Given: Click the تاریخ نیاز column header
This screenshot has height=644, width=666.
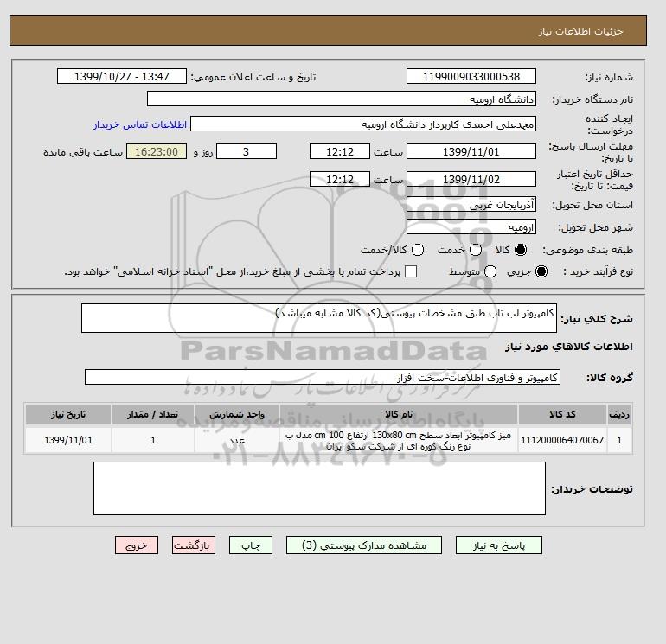Looking at the screenshot, I should click(68, 414).
